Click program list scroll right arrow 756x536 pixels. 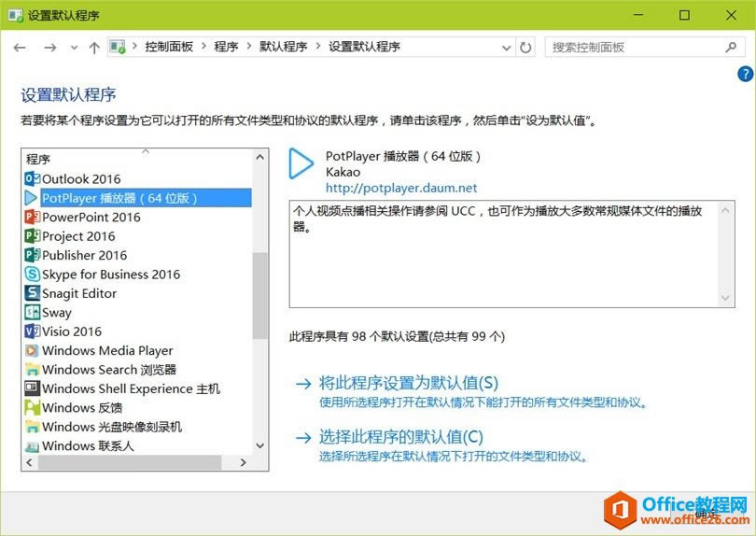(243, 462)
